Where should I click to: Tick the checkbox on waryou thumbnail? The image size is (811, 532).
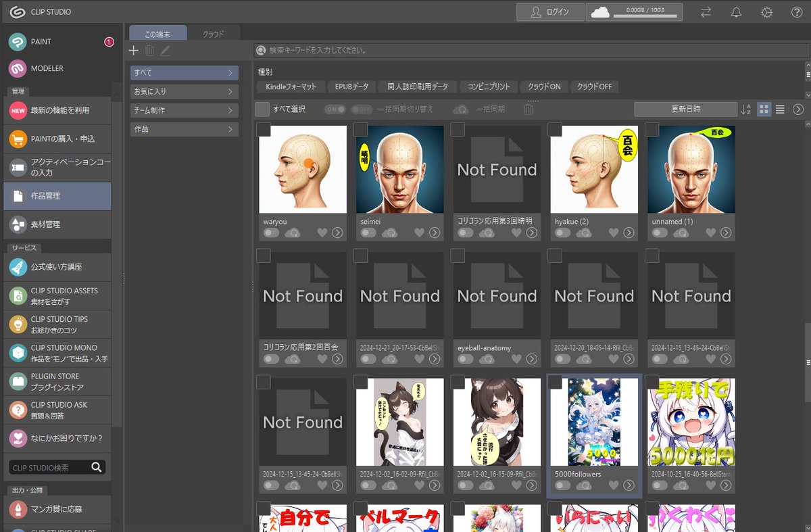click(264, 129)
